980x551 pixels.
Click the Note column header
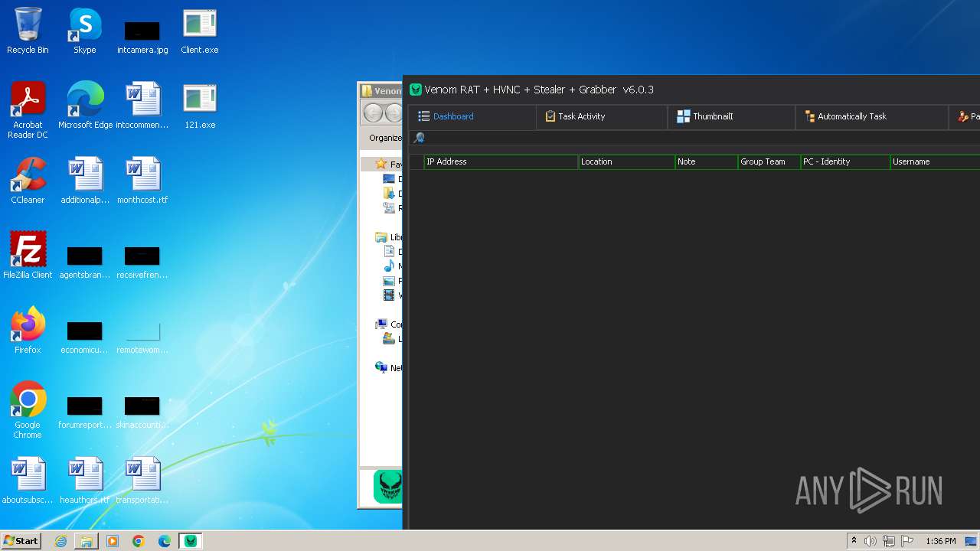pos(706,161)
